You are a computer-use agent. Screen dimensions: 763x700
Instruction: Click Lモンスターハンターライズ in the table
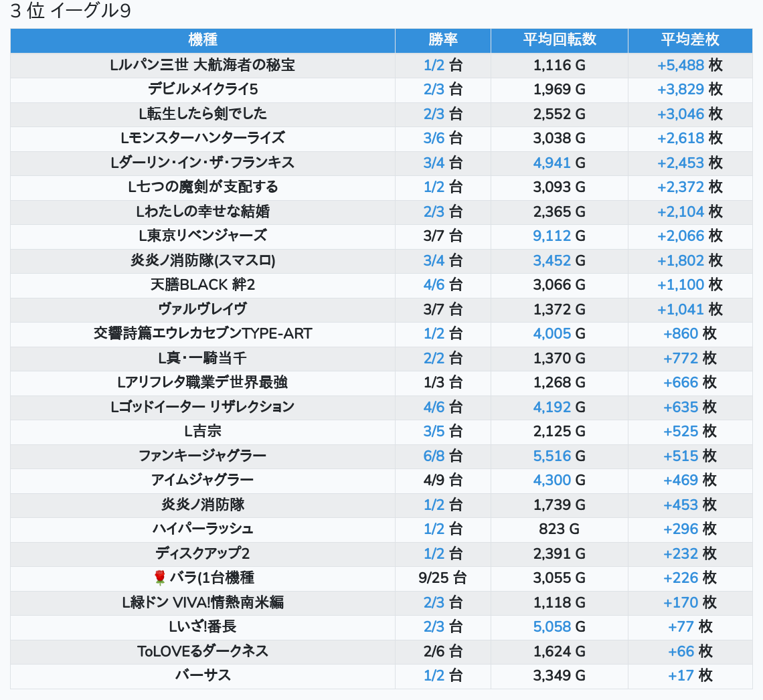[x=202, y=138]
